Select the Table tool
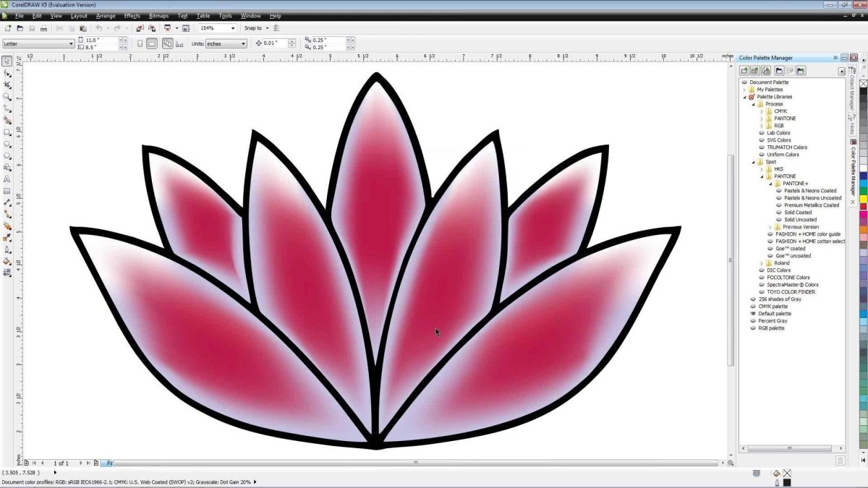868x488 pixels. click(x=7, y=191)
